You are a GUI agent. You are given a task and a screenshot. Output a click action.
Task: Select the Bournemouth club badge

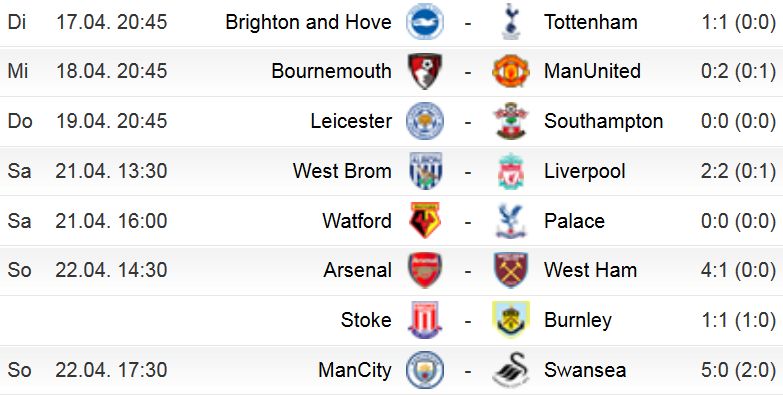click(x=424, y=71)
